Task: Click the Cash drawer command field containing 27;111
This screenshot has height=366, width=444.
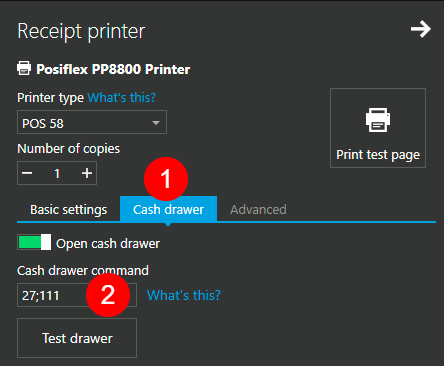Action: tap(77, 295)
